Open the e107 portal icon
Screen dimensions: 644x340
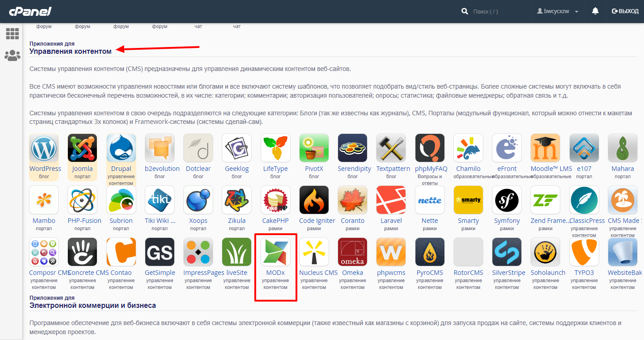[584, 148]
